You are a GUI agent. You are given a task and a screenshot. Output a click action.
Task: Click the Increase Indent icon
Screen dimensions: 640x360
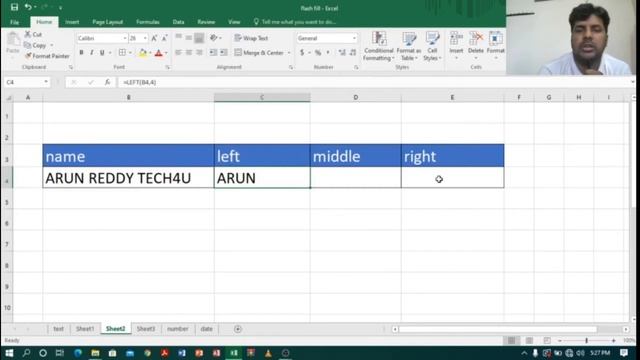click(224, 53)
